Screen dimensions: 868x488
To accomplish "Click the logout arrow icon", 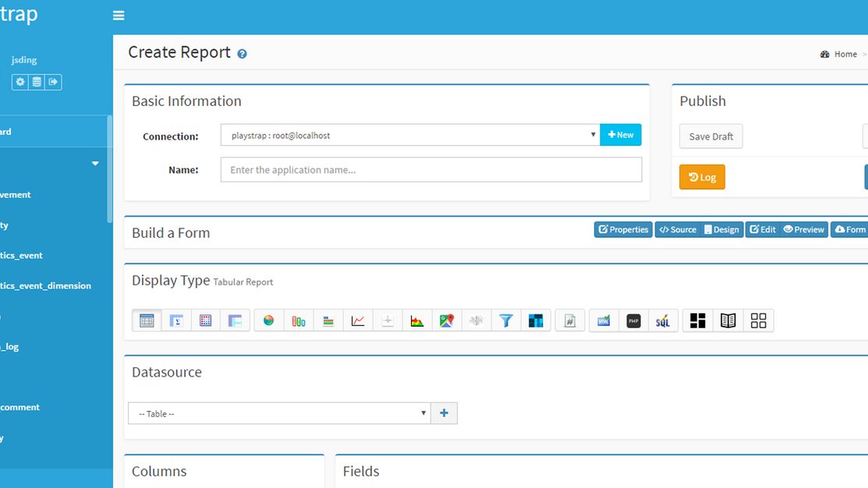I will (53, 82).
